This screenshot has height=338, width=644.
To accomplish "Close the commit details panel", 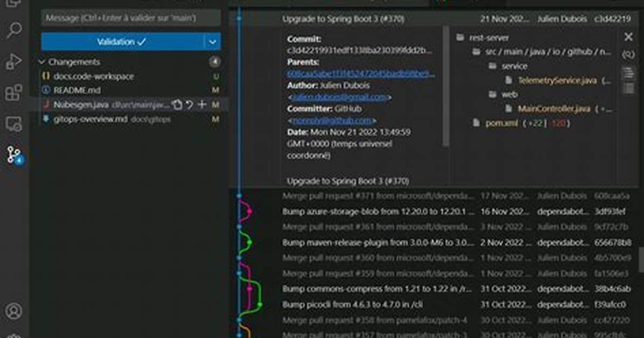I will pyautogui.click(x=628, y=37).
